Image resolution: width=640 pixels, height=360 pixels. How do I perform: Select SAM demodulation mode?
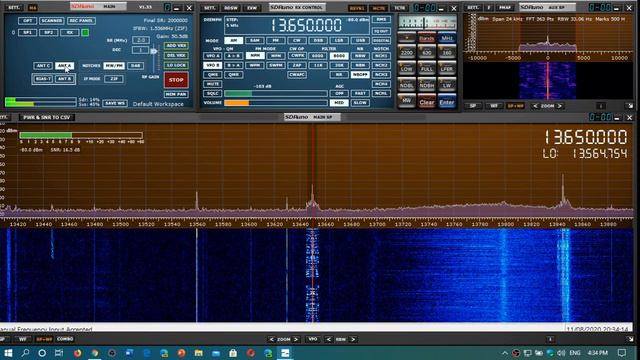point(255,40)
